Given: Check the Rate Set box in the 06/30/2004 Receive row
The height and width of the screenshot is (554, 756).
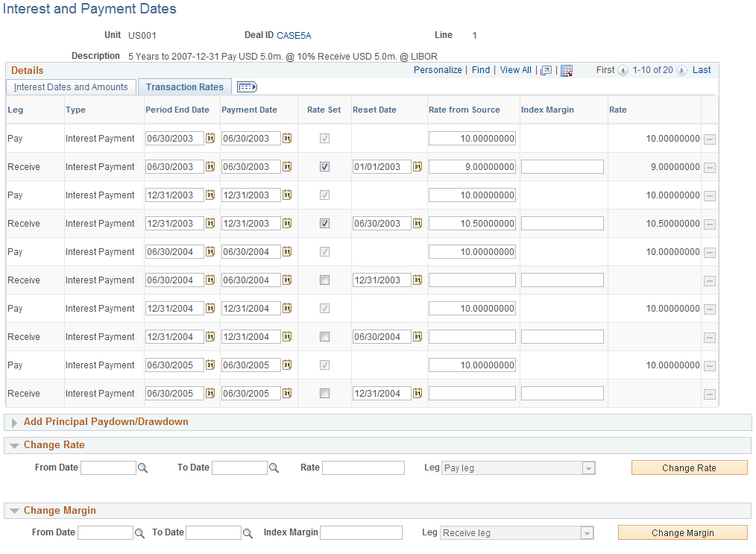Looking at the screenshot, I should point(324,280).
